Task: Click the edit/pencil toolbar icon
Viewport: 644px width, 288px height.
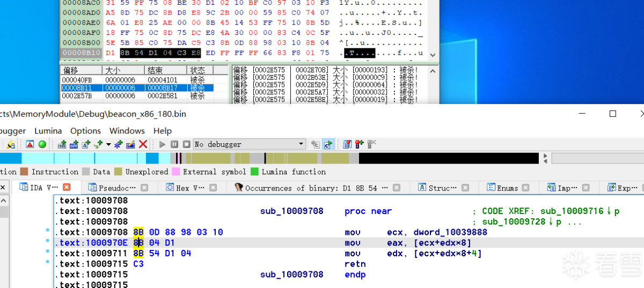Action: coord(130,144)
